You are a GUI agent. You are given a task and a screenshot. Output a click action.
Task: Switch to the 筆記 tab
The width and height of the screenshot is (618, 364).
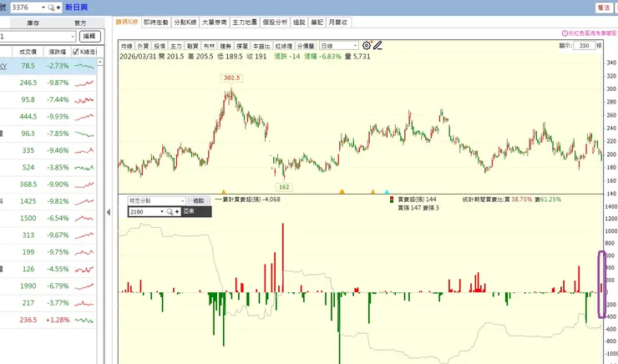click(x=317, y=23)
